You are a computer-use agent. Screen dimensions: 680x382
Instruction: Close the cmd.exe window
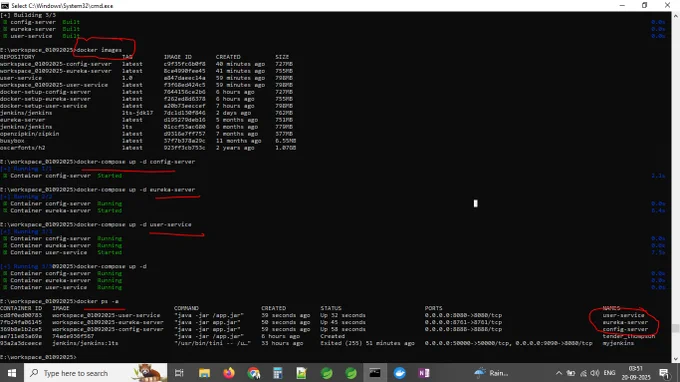[x=667, y=5]
